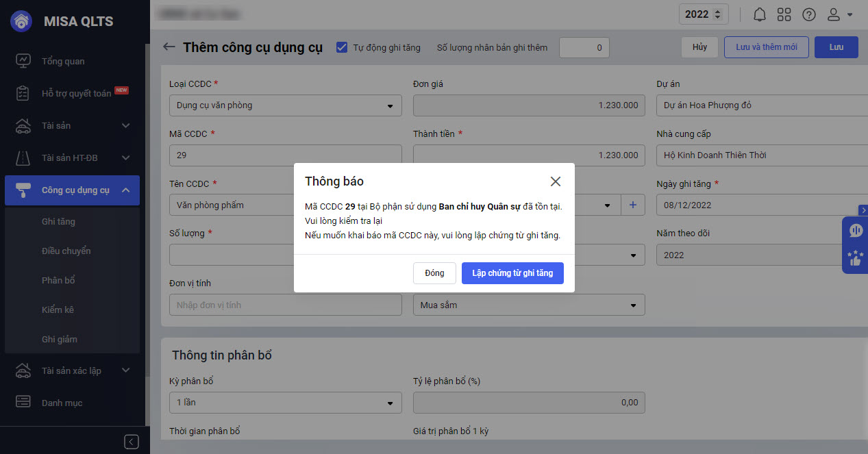
Task: Collapse the left sidebar panel
Action: point(132,441)
